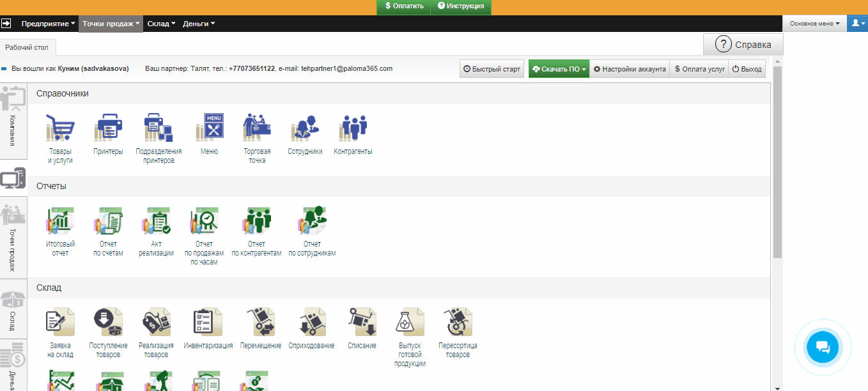The height and width of the screenshot is (391, 868).
Task: Open the Итоговый отчет report icon
Action: [x=60, y=220]
